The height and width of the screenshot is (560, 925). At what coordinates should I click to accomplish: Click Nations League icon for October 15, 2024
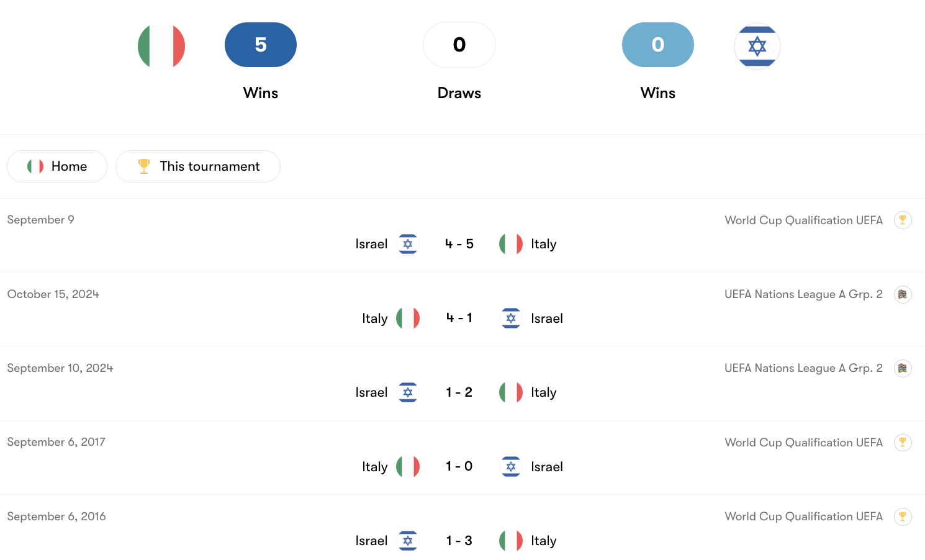click(903, 294)
